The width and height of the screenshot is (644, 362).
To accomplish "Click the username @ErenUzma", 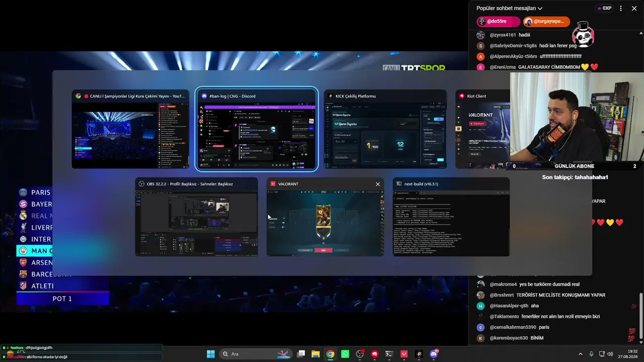I will point(502,67).
